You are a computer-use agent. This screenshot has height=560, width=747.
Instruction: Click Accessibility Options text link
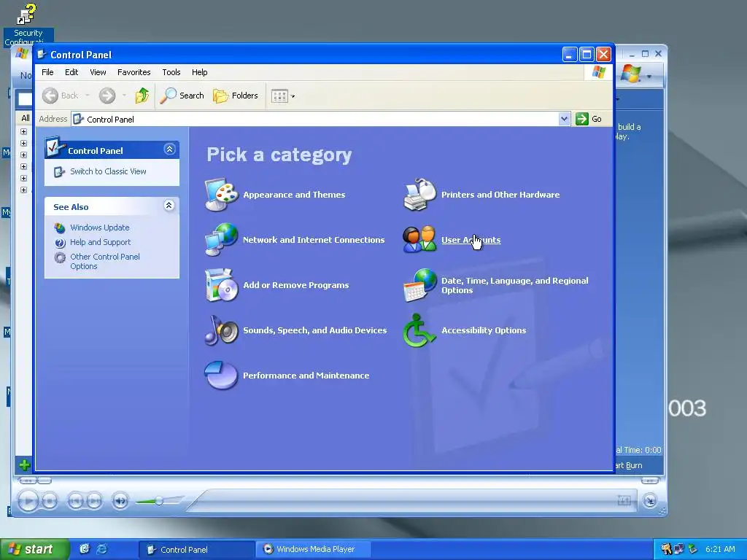point(484,330)
